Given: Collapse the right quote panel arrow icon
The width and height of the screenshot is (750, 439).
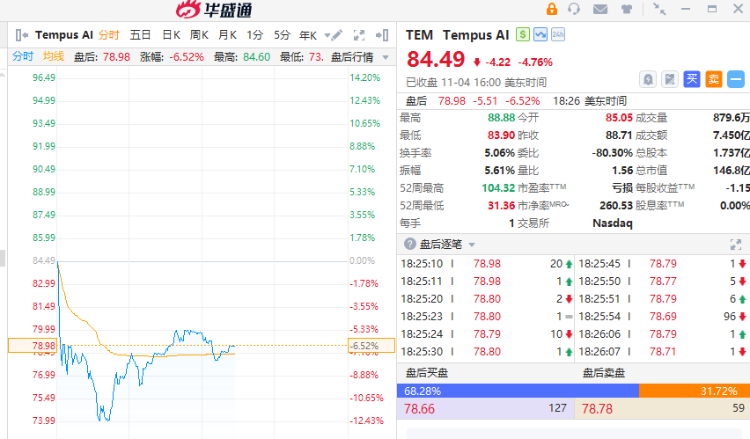Looking at the screenshot, I should pos(382,35).
